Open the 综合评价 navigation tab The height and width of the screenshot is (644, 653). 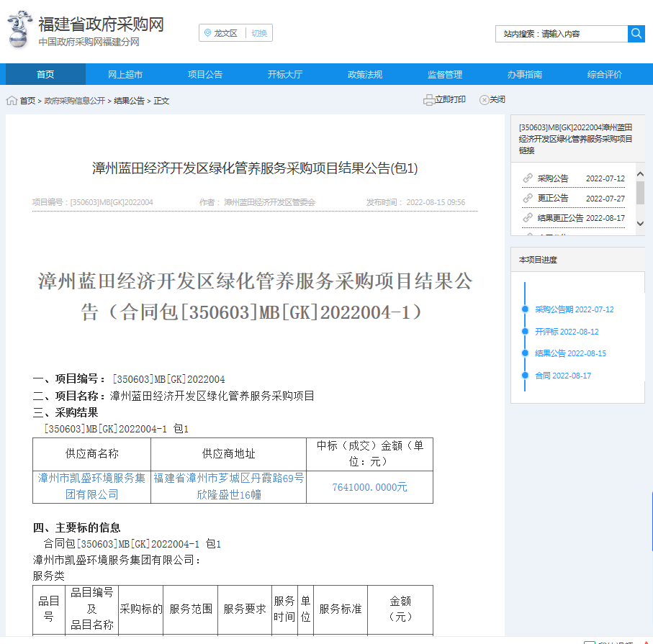coord(605,75)
